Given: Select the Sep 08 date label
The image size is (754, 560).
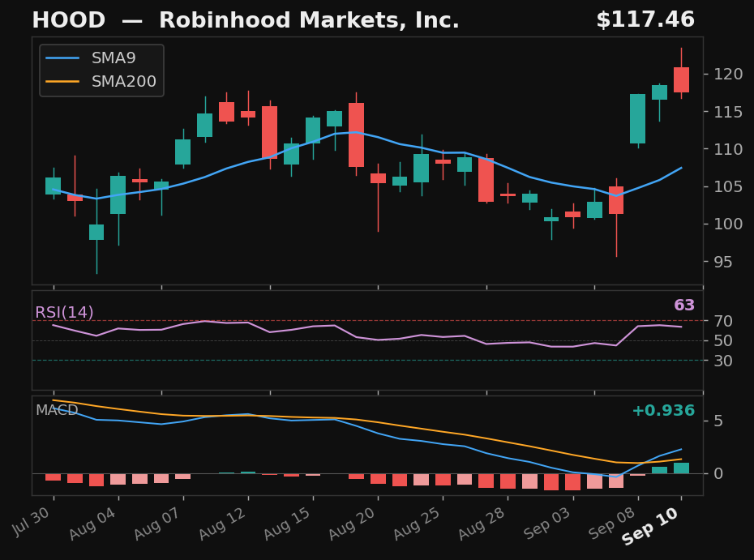Looking at the screenshot, I should point(612,524).
